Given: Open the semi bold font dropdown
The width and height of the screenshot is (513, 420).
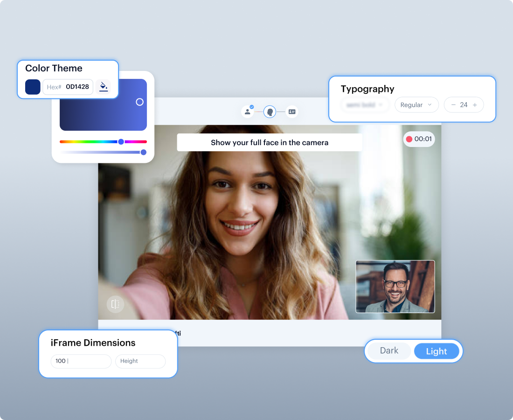Looking at the screenshot, I should click(365, 105).
